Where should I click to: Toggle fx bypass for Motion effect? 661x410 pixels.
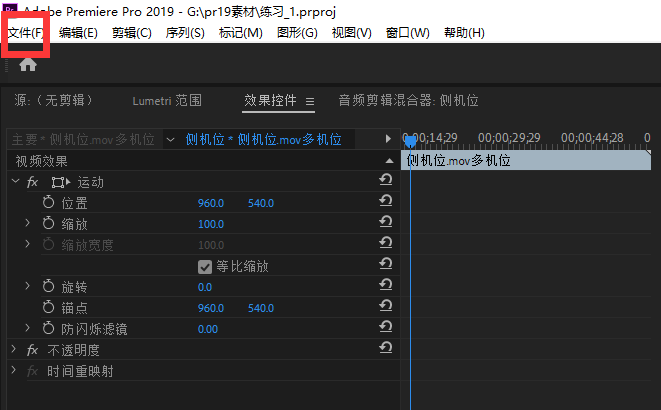(32, 182)
